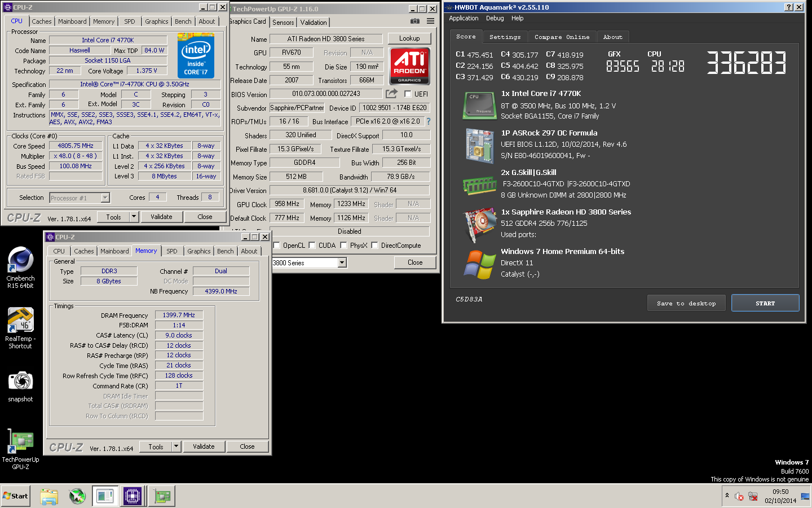Viewport: 812px width, 508px height.
Task: Open Aquamark Application menu
Action: [464, 18]
